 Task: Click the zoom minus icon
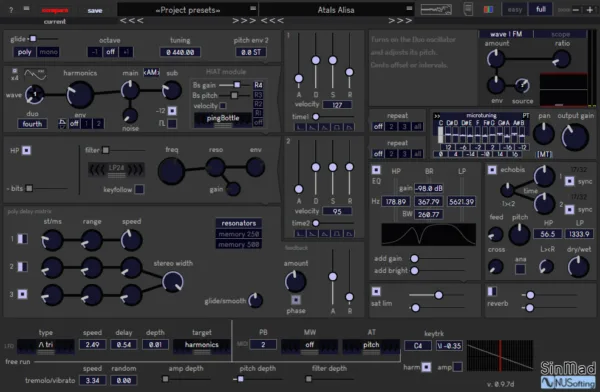pyautogui.click(x=576, y=10)
